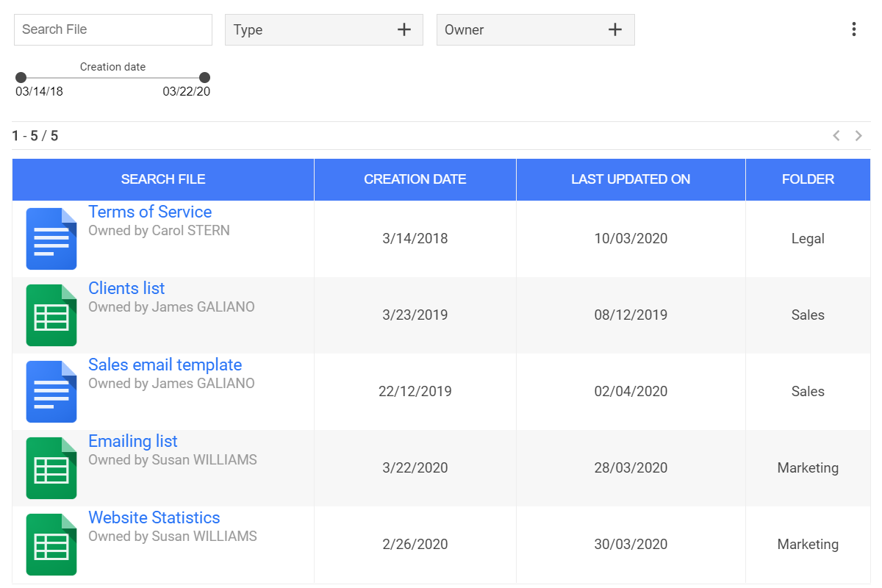
Task: Click the 03/22/20 slider end date label
Action: (187, 92)
